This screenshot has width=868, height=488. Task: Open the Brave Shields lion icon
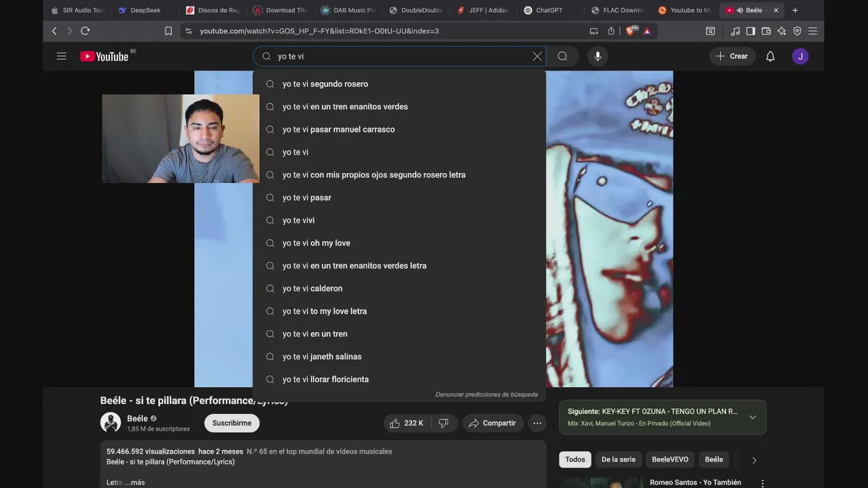point(632,30)
